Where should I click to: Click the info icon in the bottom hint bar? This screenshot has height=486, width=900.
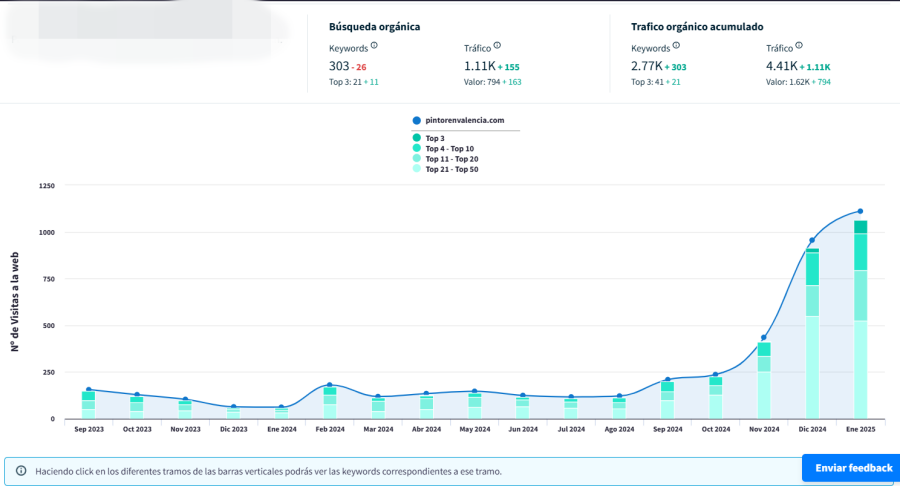(x=21, y=470)
